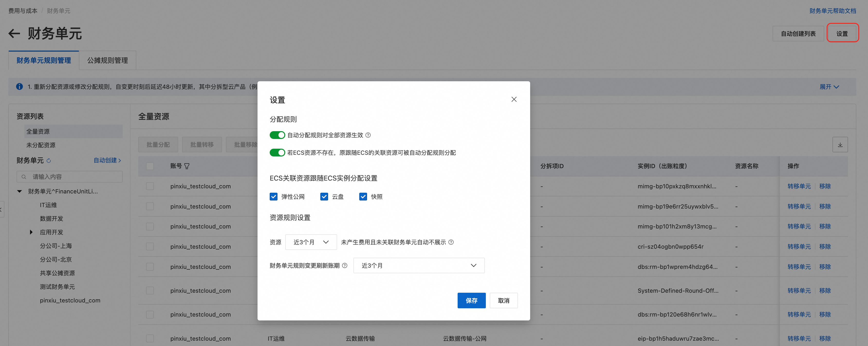Click the download icon above the table
The height and width of the screenshot is (346, 868).
(x=840, y=145)
